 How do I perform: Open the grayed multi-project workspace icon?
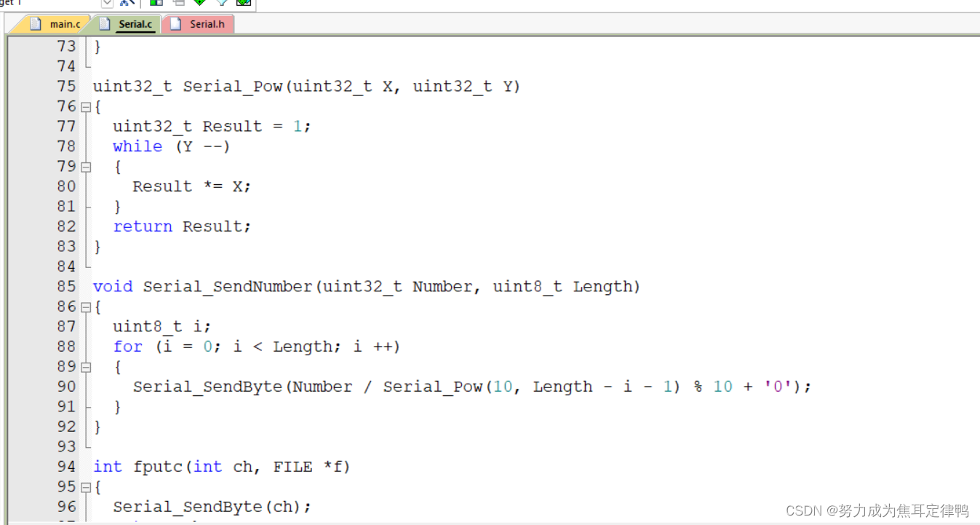coord(178,3)
